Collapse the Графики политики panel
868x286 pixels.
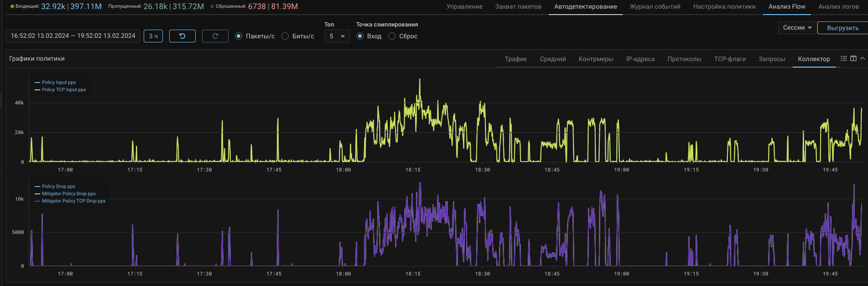pyautogui.click(x=862, y=58)
